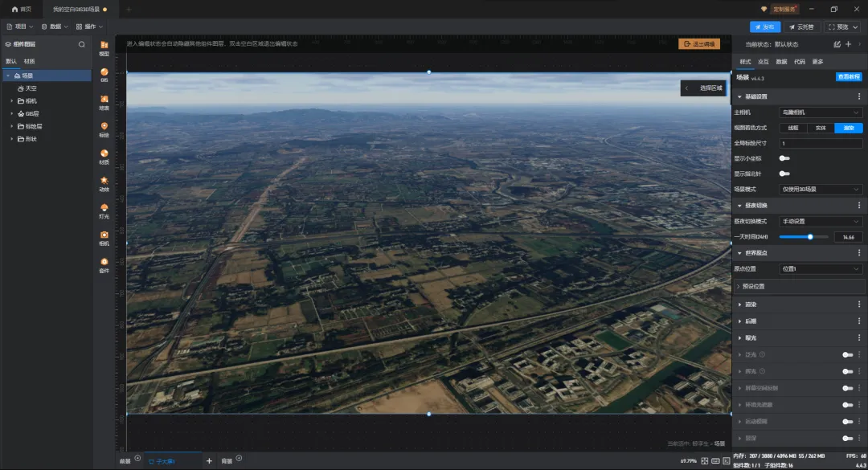Expand the 渲染 section
This screenshot has height=470, width=868.
point(740,304)
